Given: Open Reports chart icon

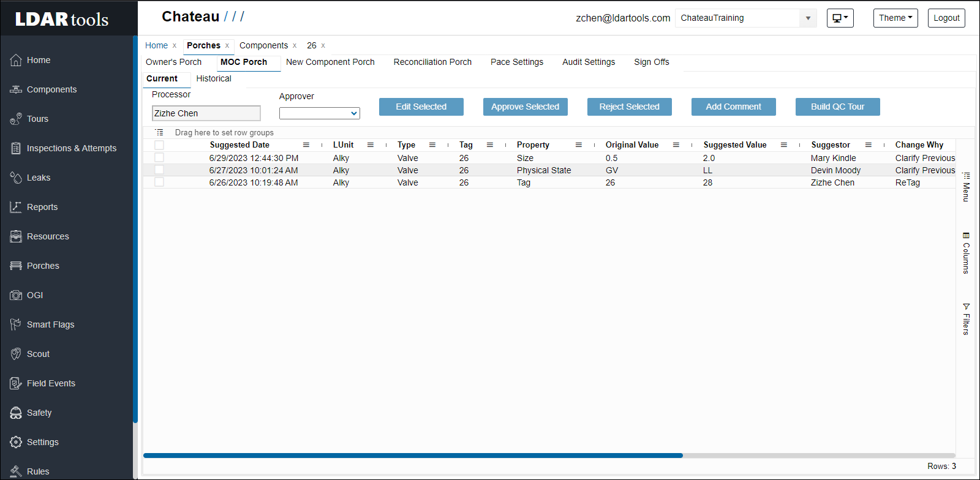Looking at the screenshot, I should point(16,207).
